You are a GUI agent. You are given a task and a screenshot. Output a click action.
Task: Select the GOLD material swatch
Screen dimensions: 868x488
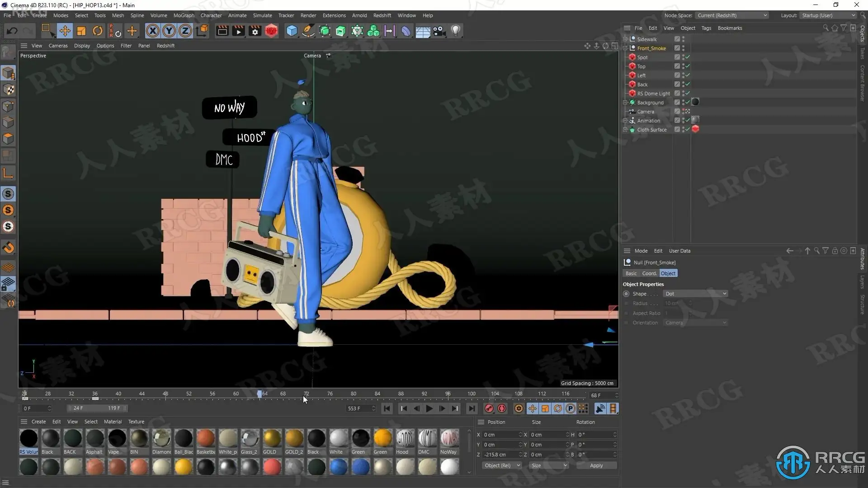(272, 438)
